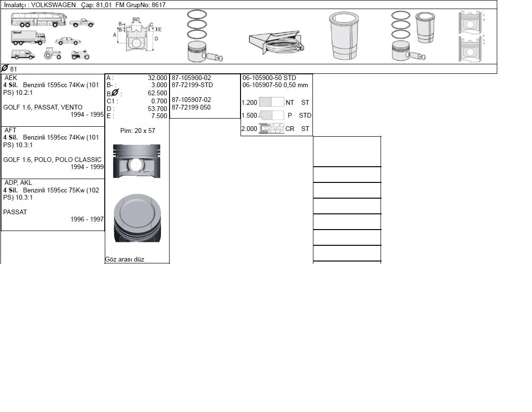
Task: Click the piston with rings and pin icon
Action: point(205,36)
